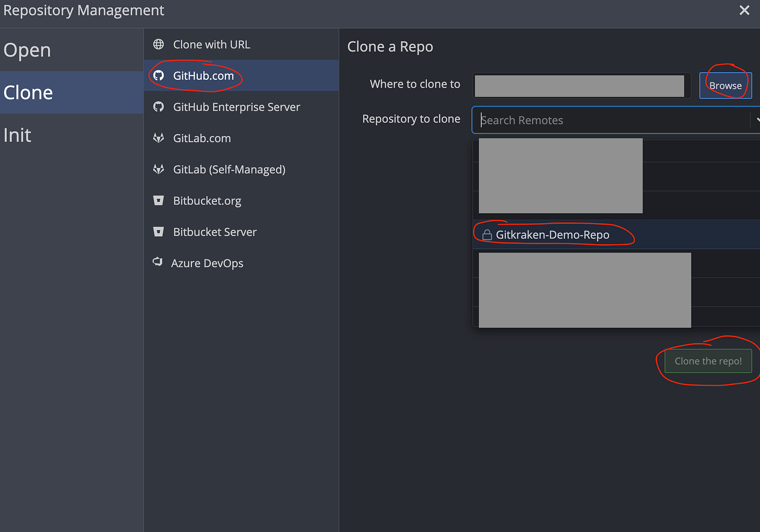Click the Bitbucket Server bucket icon
This screenshot has width=760, height=532.
159,232
